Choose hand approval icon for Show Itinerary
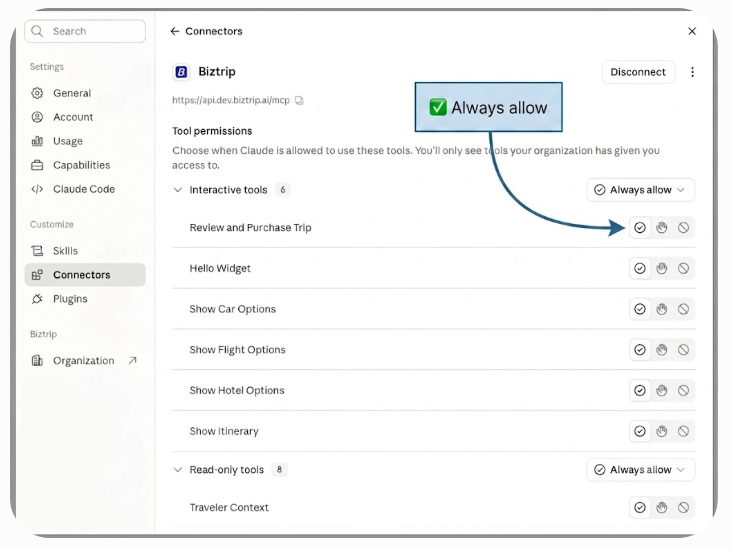Screen dimensions: 731x548 (x=662, y=431)
